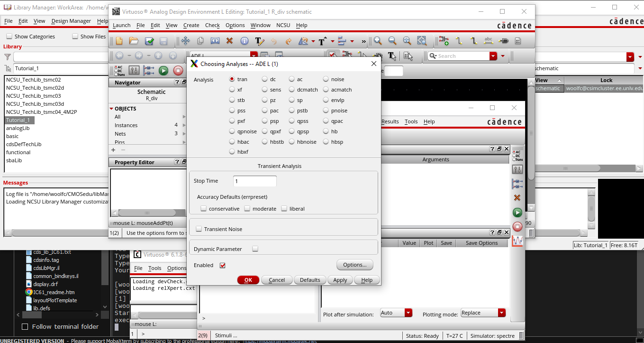Click OK in Choosing Analyses dialog

[x=248, y=280]
